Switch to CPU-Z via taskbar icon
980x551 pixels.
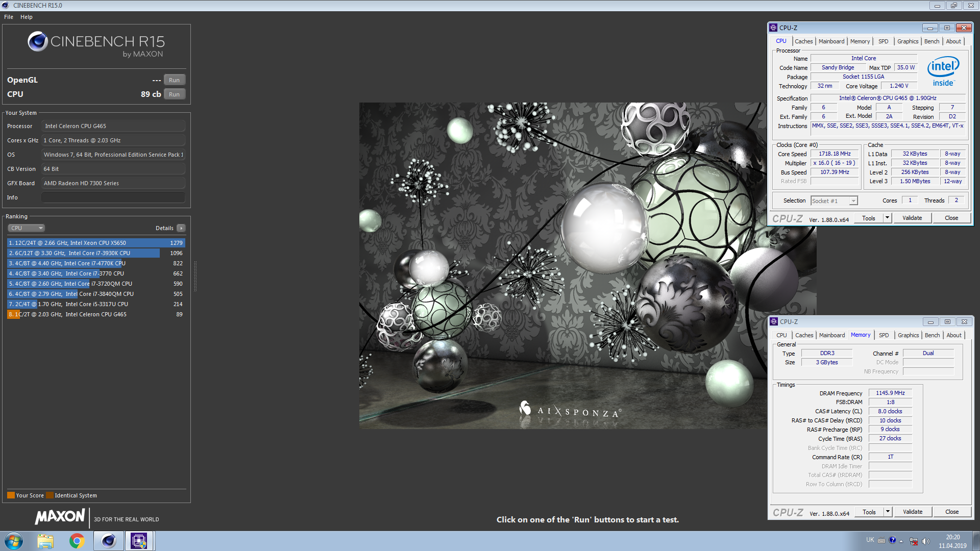pyautogui.click(x=139, y=541)
